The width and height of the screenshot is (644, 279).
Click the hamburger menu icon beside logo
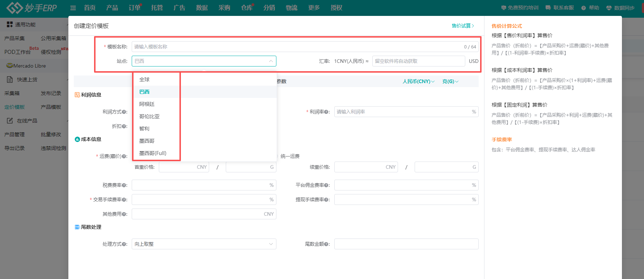click(73, 8)
